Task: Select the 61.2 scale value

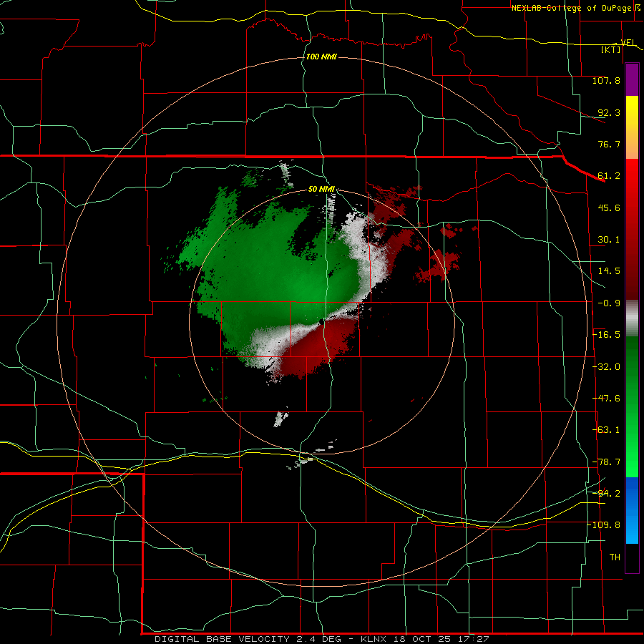Action: click(x=609, y=176)
